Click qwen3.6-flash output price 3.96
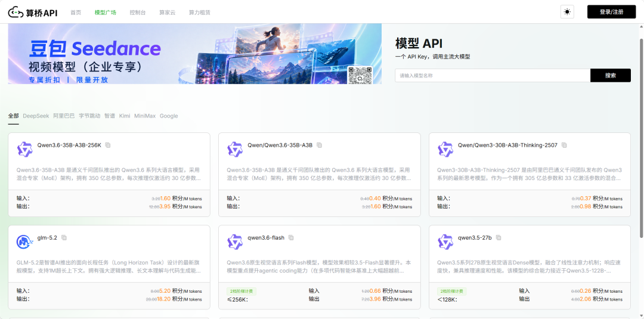Image resolution: width=644 pixels, height=319 pixels. (375, 299)
